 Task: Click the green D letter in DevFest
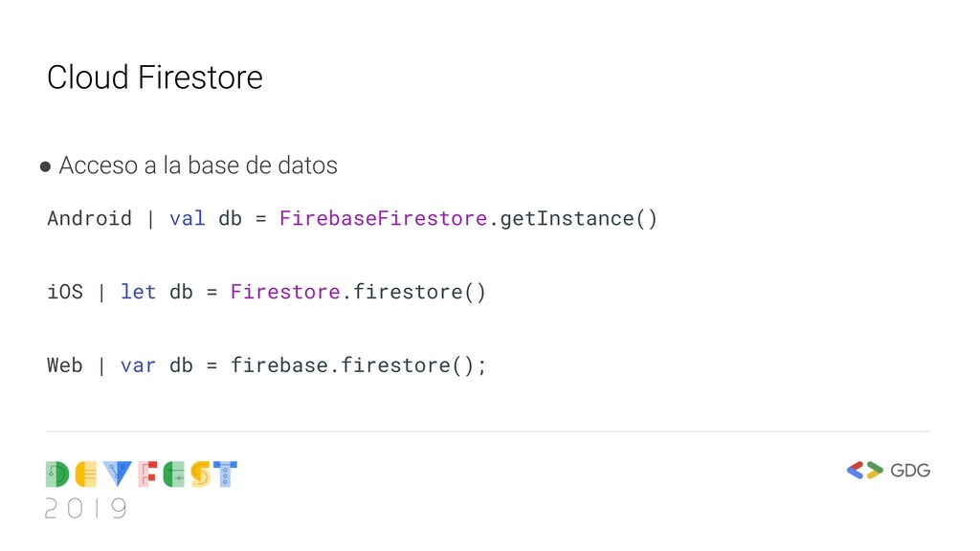(x=56, y=474)
